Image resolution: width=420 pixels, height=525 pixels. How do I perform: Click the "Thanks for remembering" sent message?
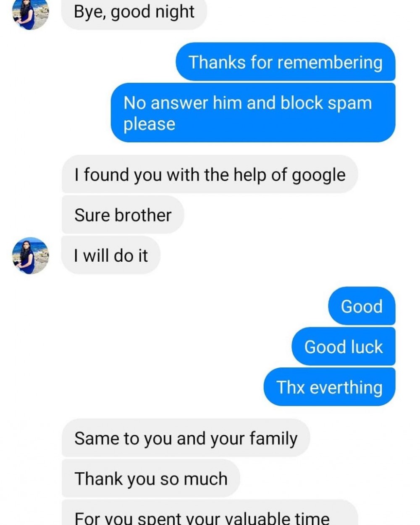[285, 62]
